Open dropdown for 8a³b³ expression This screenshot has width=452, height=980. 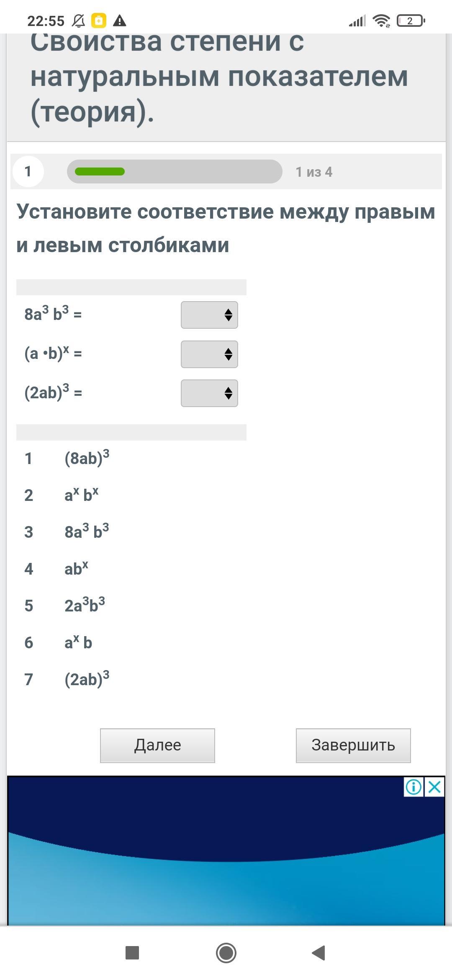(x=209, y=315)
